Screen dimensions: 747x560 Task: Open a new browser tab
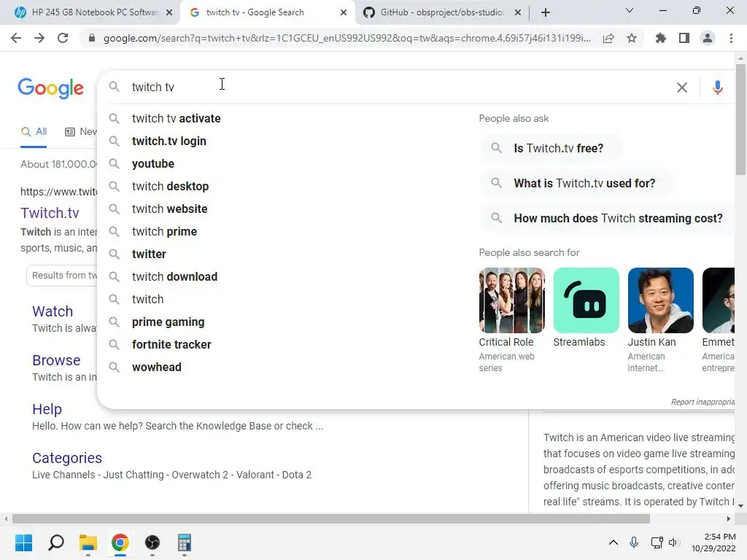(546, 12)
